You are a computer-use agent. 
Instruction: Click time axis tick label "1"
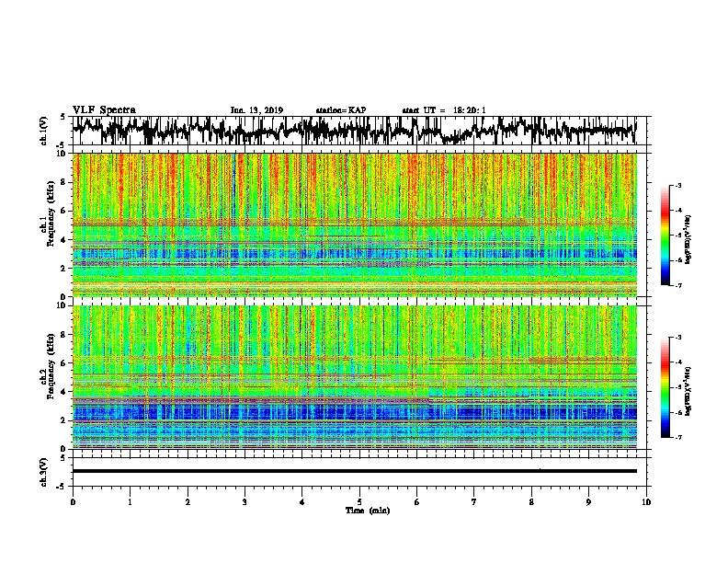(130, 502)
